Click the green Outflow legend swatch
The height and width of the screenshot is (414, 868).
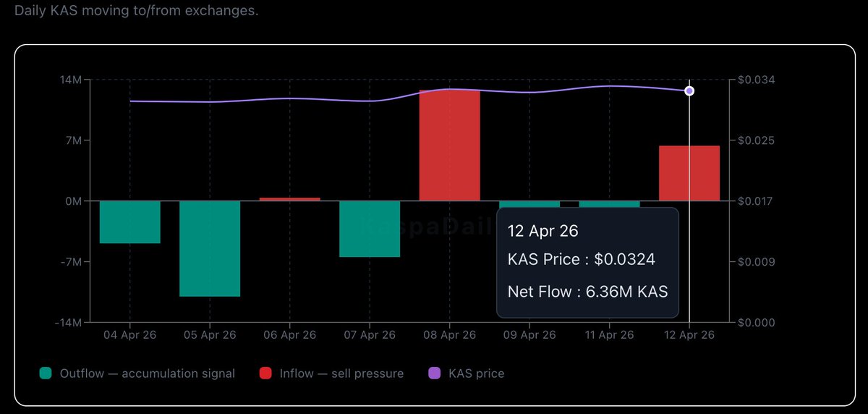pos(46,373)
